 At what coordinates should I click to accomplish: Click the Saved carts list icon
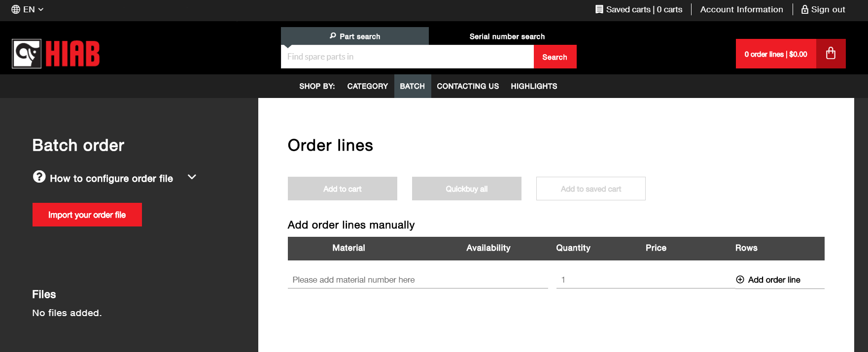(x=599, y=9)
